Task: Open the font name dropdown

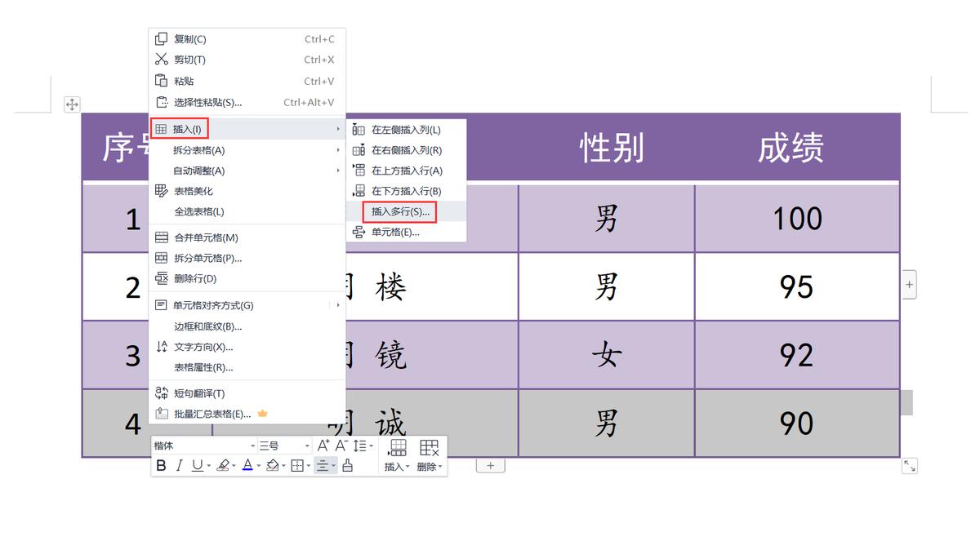Action: coord(252,445)
